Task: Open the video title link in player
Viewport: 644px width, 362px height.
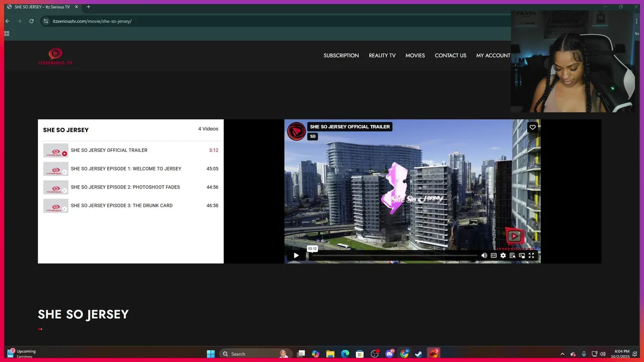Action: (350, 127)
